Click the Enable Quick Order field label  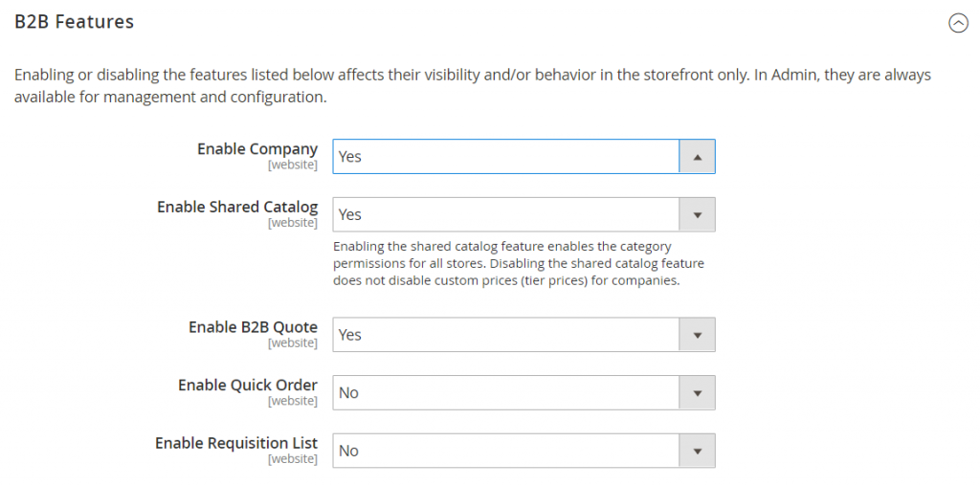click(x=248, y=386)
